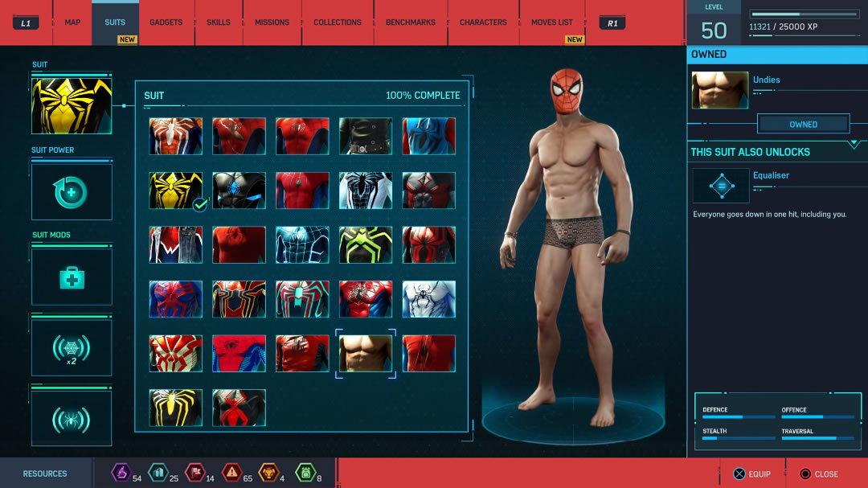Click the red crime token icon
Screen dimensions: 868x488
click(x=232, y=473)
